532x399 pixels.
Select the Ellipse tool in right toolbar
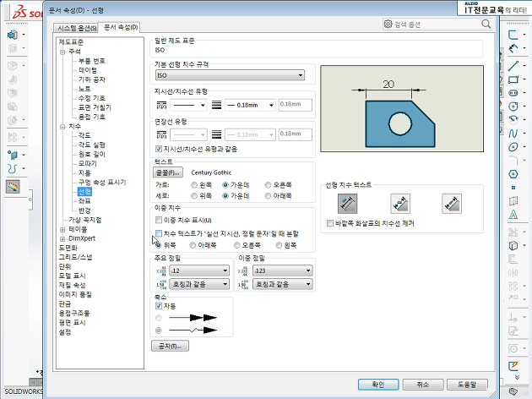513,147
